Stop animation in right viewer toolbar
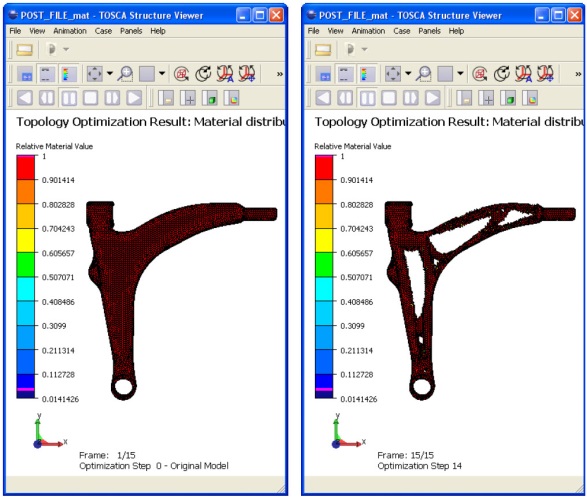This screenshot has width=587, height=497. (x=389, y=98)
